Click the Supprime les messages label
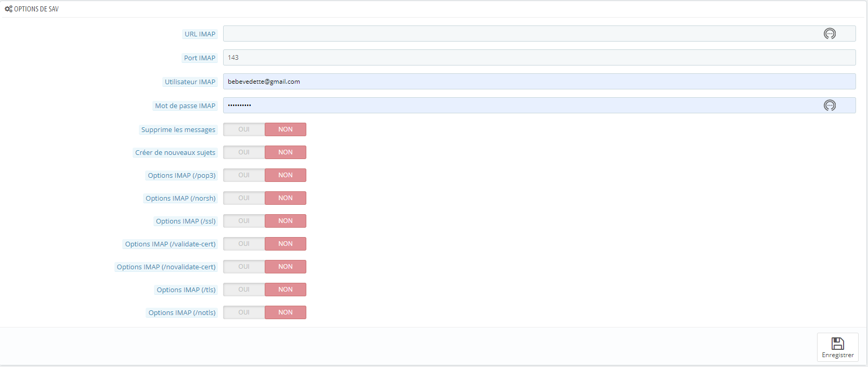This screenshot has width=868, height=367. coord(178,130)
